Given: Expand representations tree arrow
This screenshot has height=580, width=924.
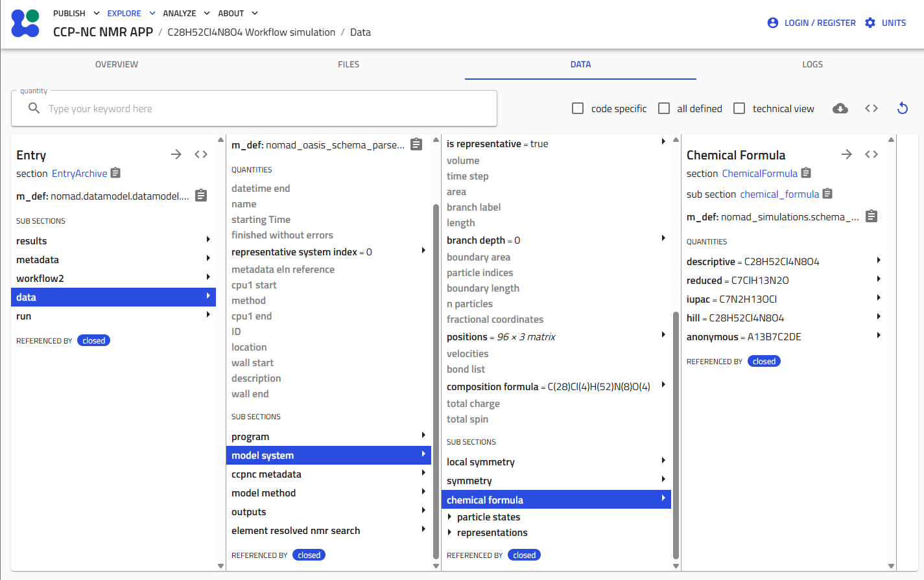Looking at the screenshot, I should click(450, 532).
